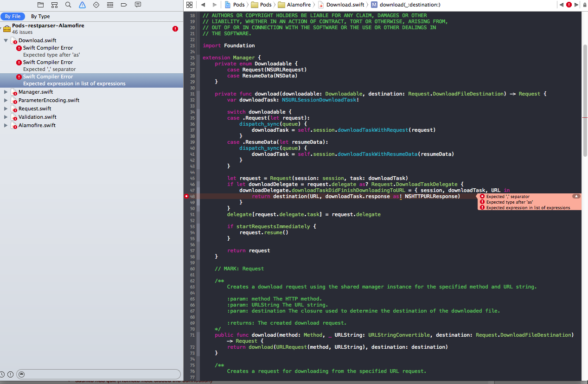Click 'return request' on line 57
The width and height of the screenshot is (588, 384).
249,250
